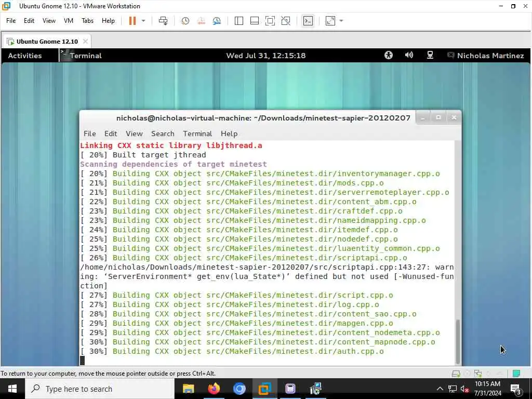Image resolution: width=532 pixels, height=399 pixels.
Task: Click the VMware Workstation taskbar icon
Action: click(264, 389)
